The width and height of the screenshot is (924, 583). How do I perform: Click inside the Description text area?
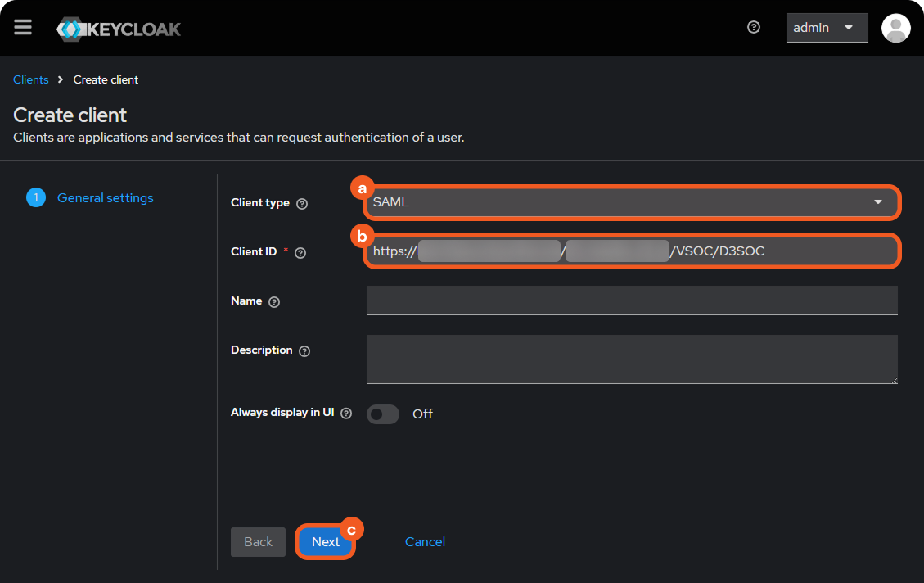point(632,359)
